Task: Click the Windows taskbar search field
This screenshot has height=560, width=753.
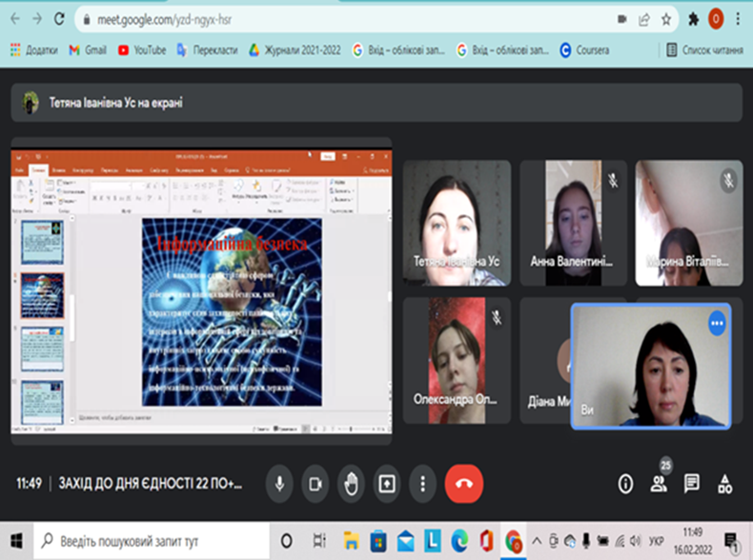Action: (x=153, y=541)
